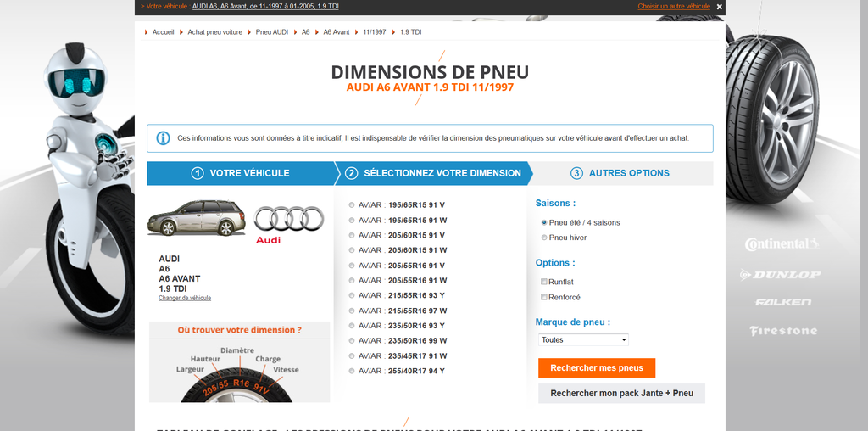Go to Achat pneu voiture breadcrumb

tap(214, 32)
